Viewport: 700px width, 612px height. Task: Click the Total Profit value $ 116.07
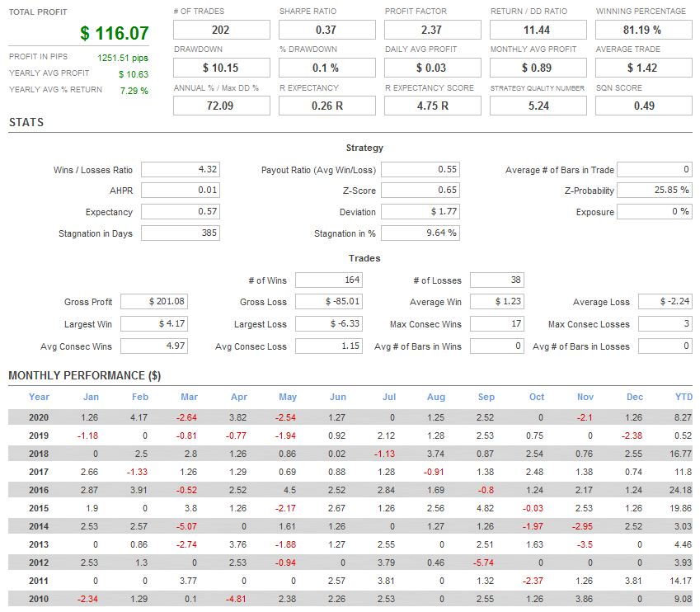tap(115, 34)
